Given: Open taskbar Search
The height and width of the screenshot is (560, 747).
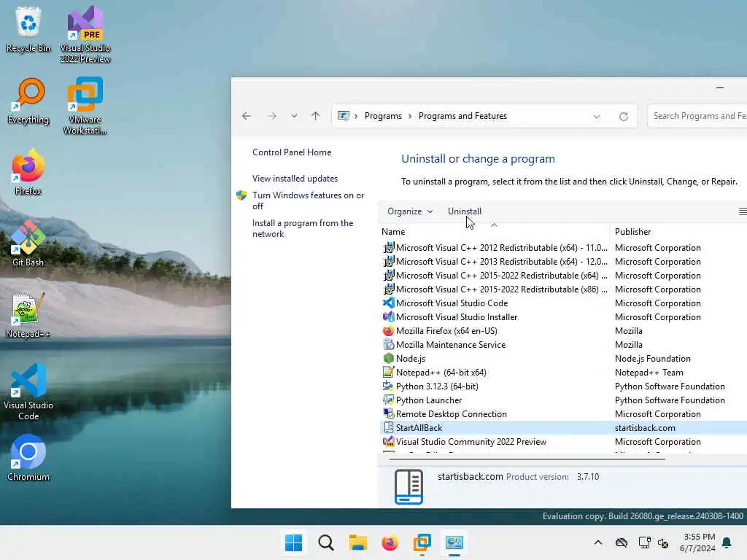Looking at the screenshot, I should coord(326,542).
